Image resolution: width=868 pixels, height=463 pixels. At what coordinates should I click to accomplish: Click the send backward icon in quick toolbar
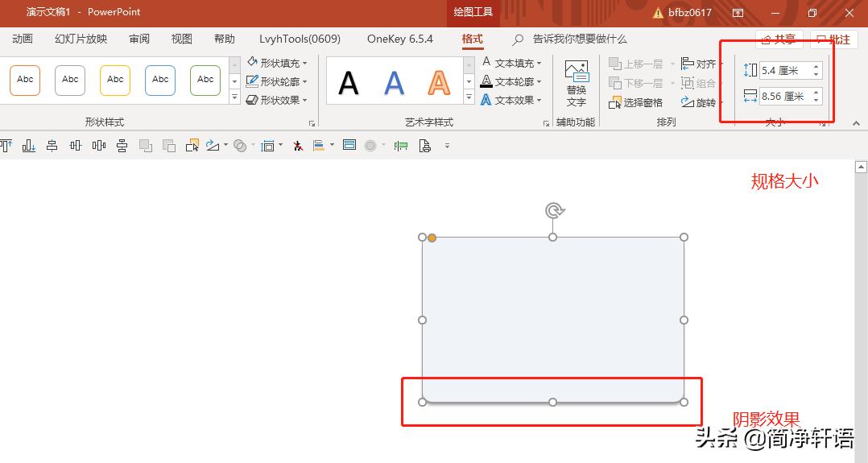[x=169, y=146]
